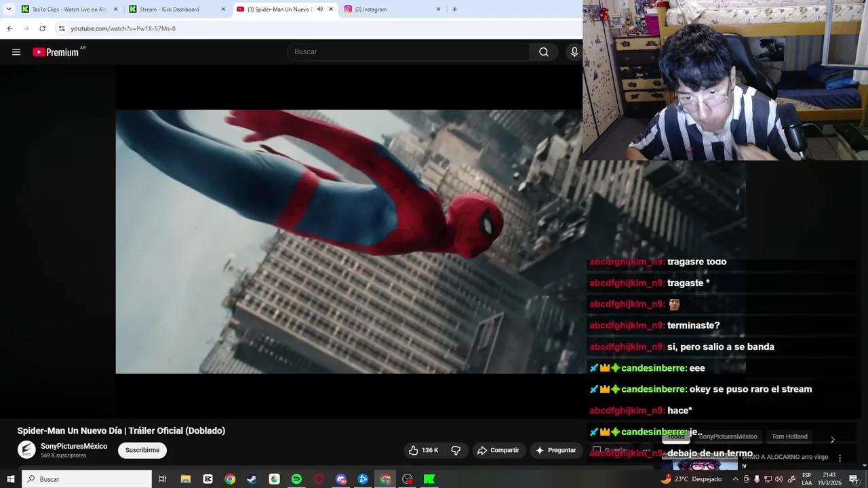Close the Instagram tab
The width and height of the screenshot is (868, 488).
click(x=438, y=9)
